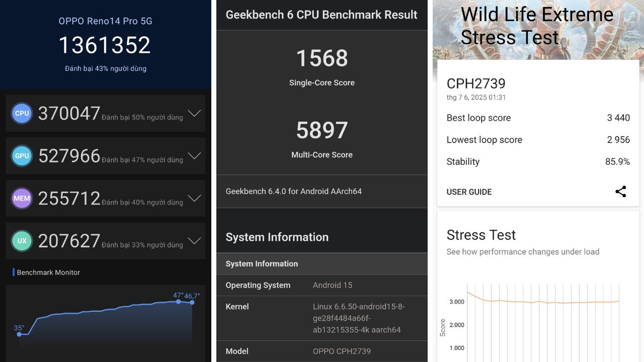This screenshot has width=644, height=362.
Task: Click 'Đánh bại 47% người dùng' in GPU row
Action: [142, 160]
